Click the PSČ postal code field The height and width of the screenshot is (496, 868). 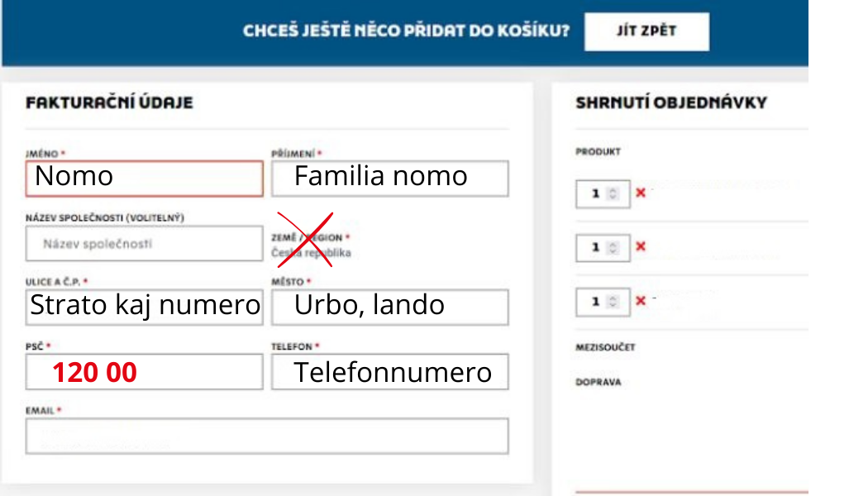tap(144, 373)
